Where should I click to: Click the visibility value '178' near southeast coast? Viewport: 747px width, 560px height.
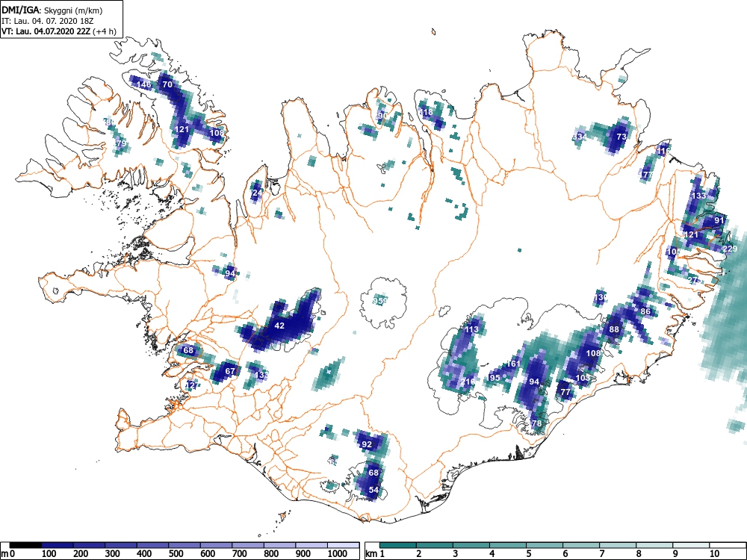click(x=535, y=423)
